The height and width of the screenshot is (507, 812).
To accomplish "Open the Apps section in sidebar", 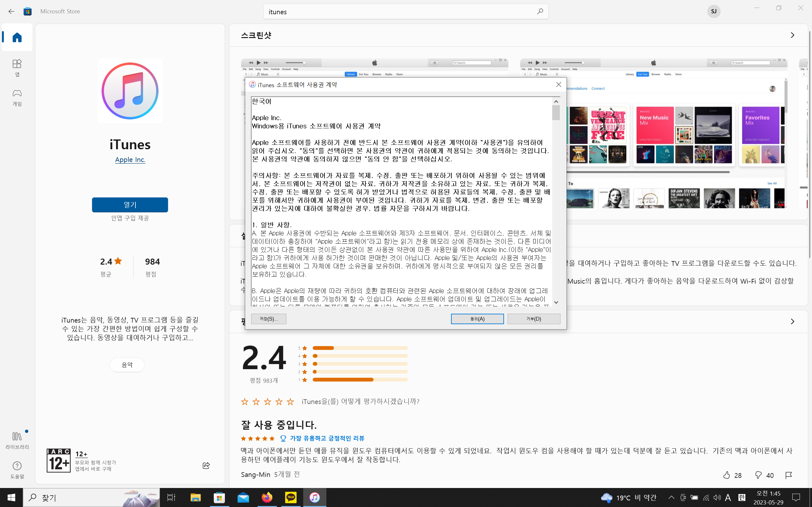I will tap(17, 67).
